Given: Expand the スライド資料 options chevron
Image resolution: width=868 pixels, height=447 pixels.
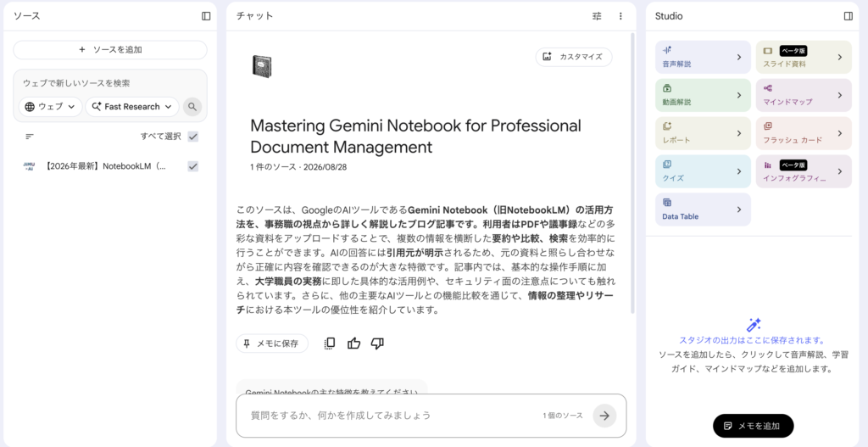Looking at the screenshot, I should 840,57.
